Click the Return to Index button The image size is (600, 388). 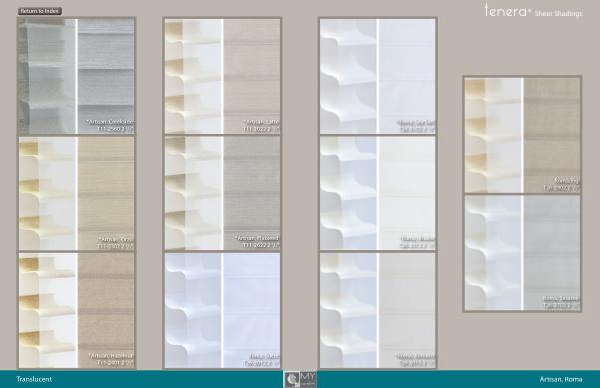point(39,11)
